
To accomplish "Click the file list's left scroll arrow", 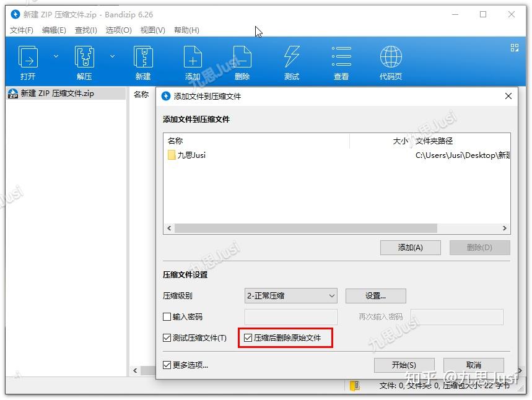I will [169, 228].
